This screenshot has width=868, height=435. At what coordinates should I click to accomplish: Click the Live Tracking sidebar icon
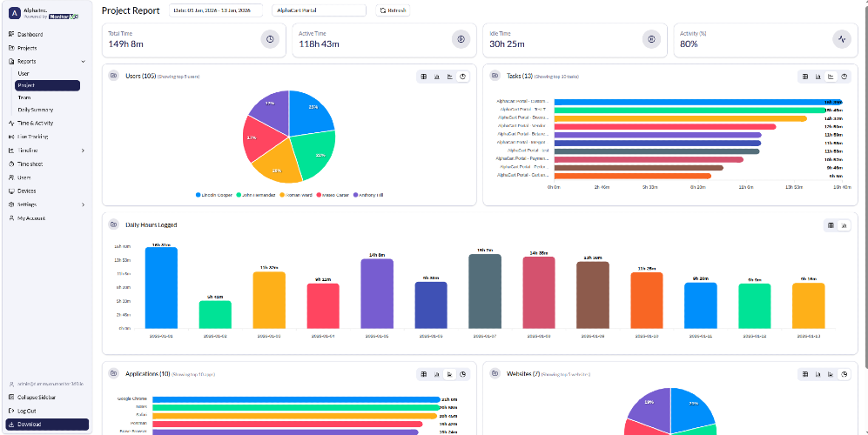point(10,137)
